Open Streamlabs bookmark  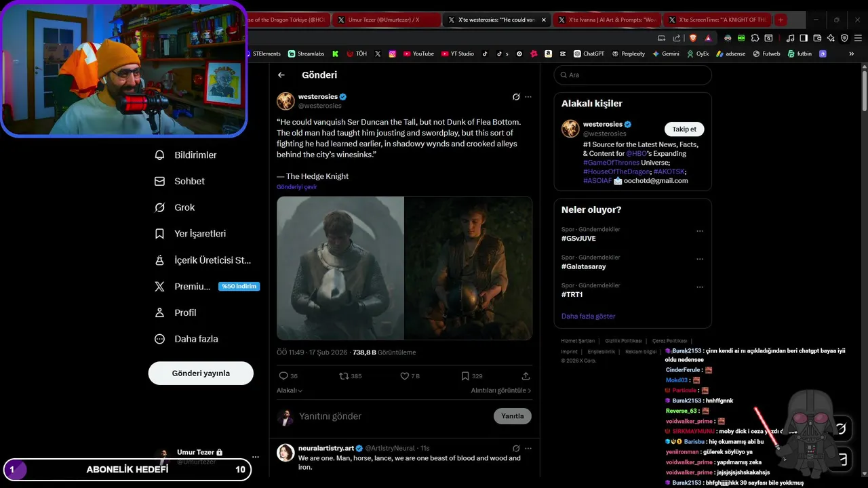point(306,54)
